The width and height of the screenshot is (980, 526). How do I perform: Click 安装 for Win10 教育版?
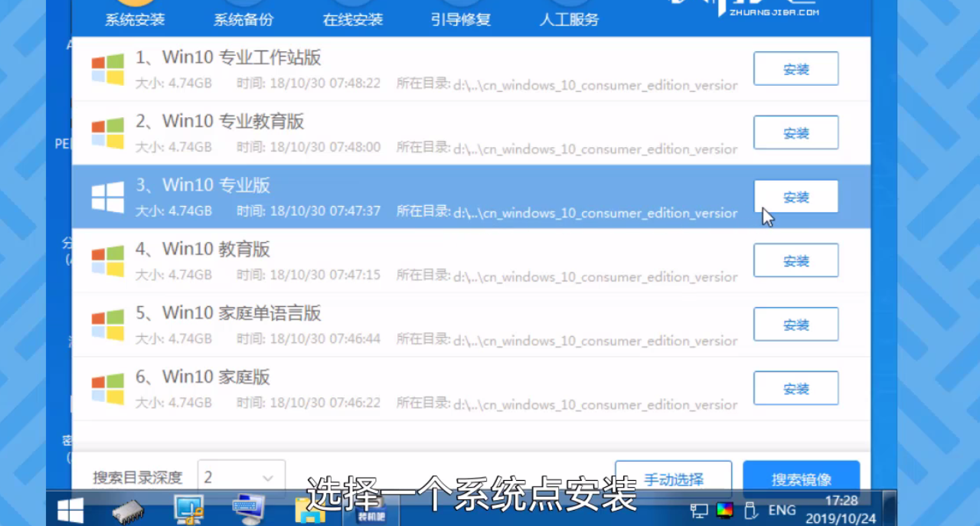click(796, 260)
